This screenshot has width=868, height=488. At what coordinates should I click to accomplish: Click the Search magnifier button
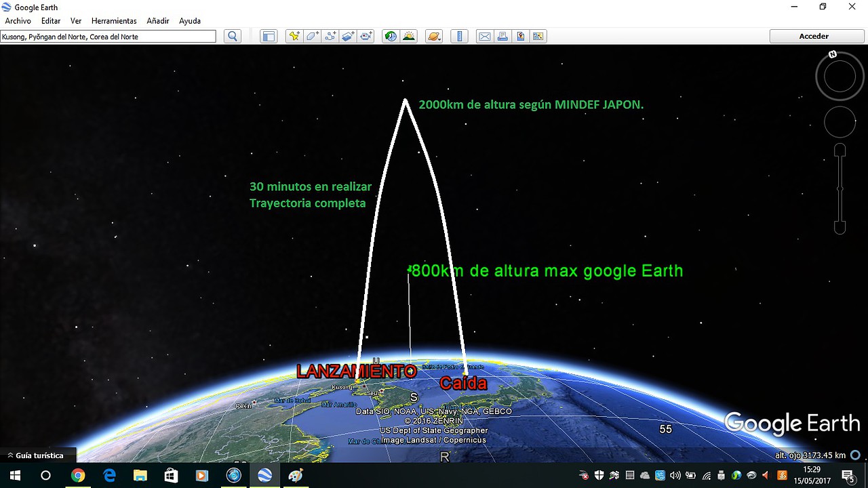[x=233, y=37]
